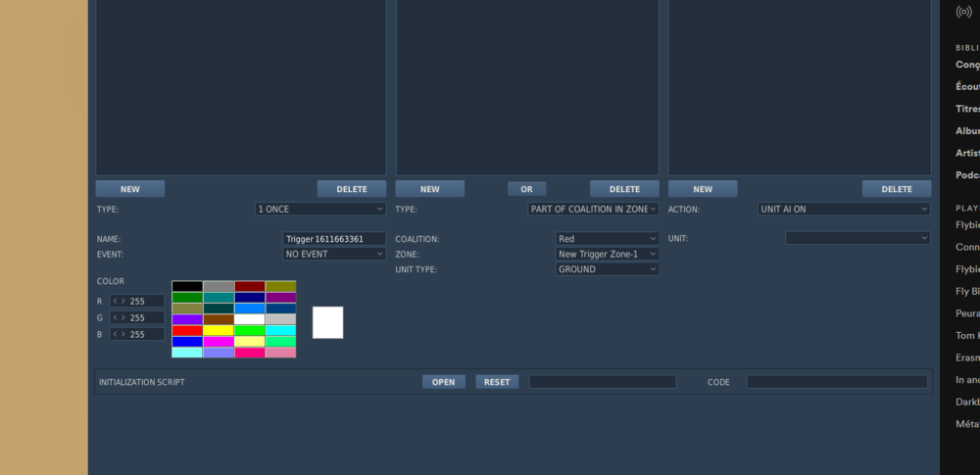Expand the ACTION dropdown showing UNIT AI ON

[844, 209]
